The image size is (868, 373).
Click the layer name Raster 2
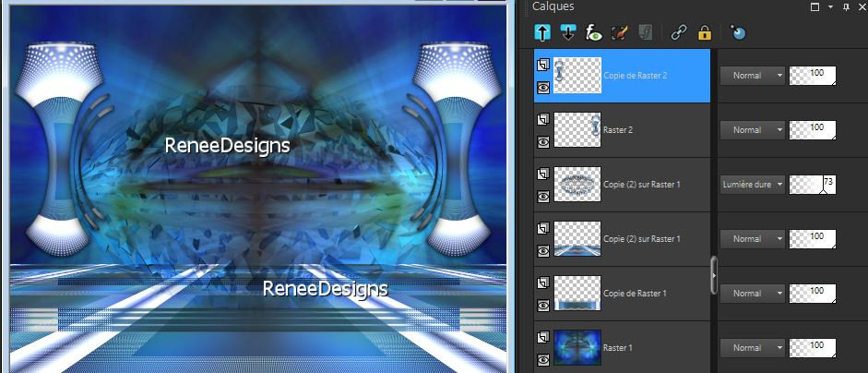pos(618,129)
